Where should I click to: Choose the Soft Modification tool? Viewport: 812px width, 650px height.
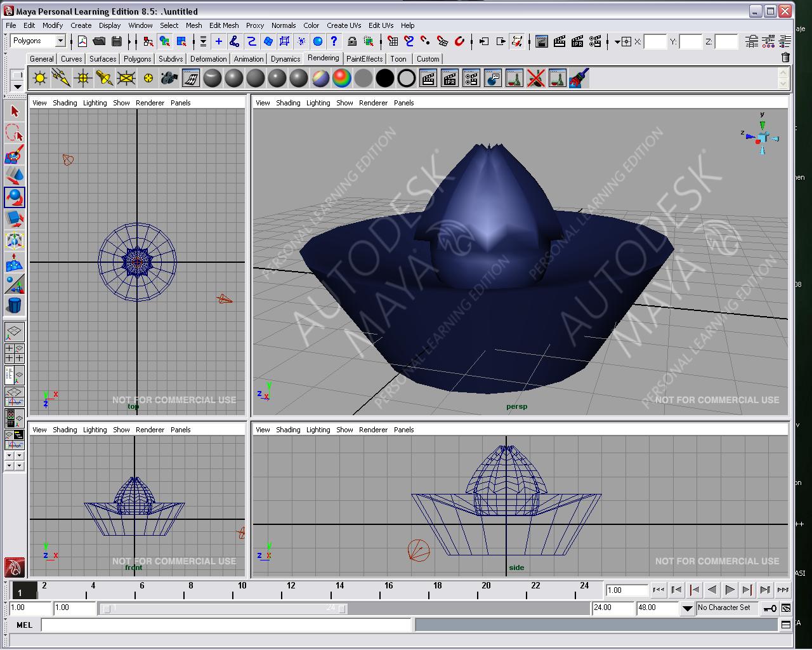click(x=15, y=263)
